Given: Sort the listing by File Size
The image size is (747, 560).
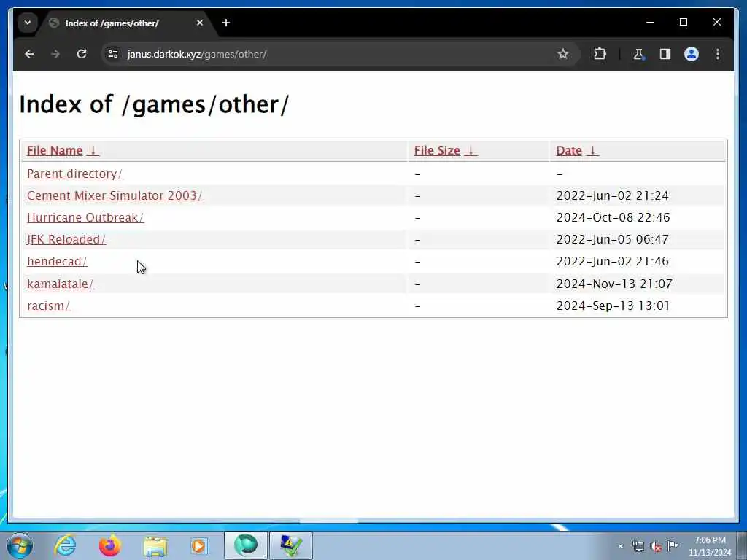Looking at the screenshot, I should (445, 150).
